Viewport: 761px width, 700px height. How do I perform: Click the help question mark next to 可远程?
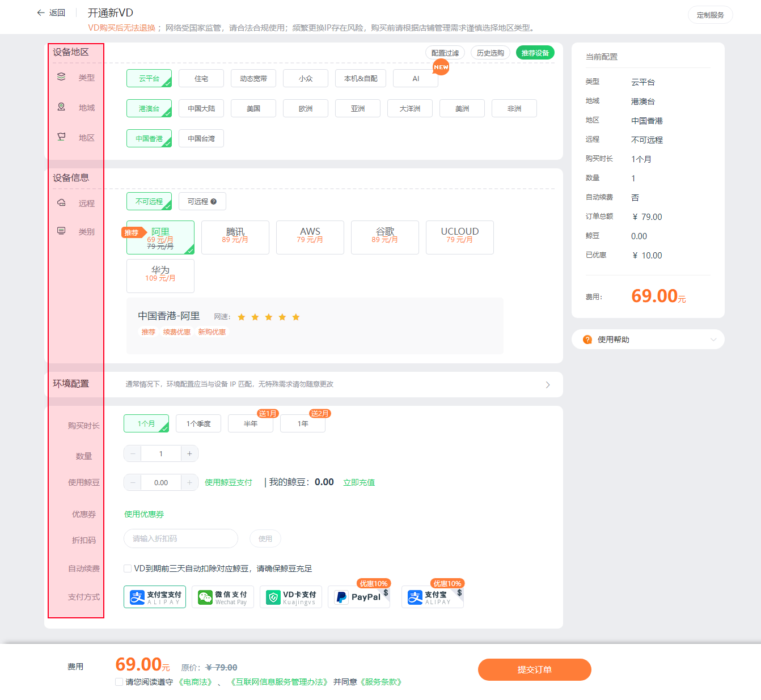214,201
